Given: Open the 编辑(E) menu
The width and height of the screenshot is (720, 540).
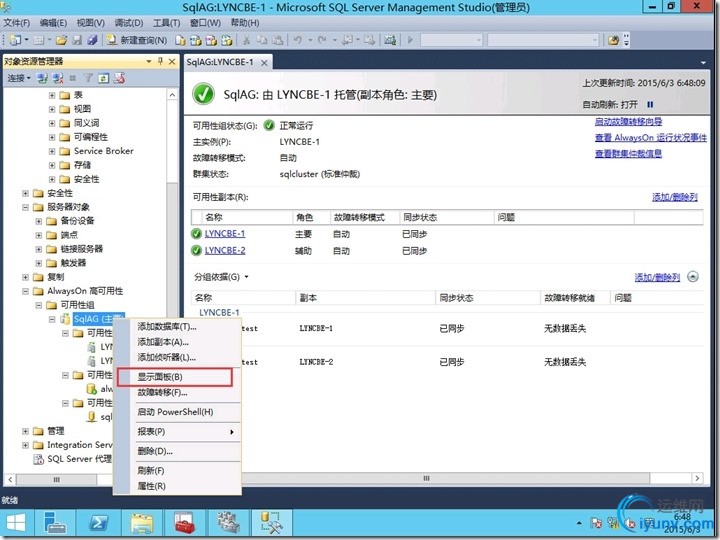Looking at the screenshot, I should [53, 23].
